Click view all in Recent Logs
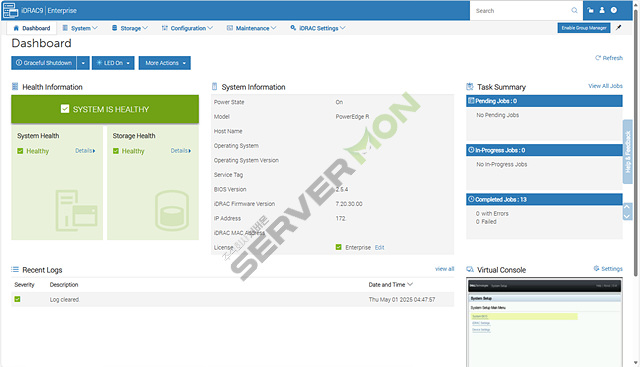 tap(444, 269)
